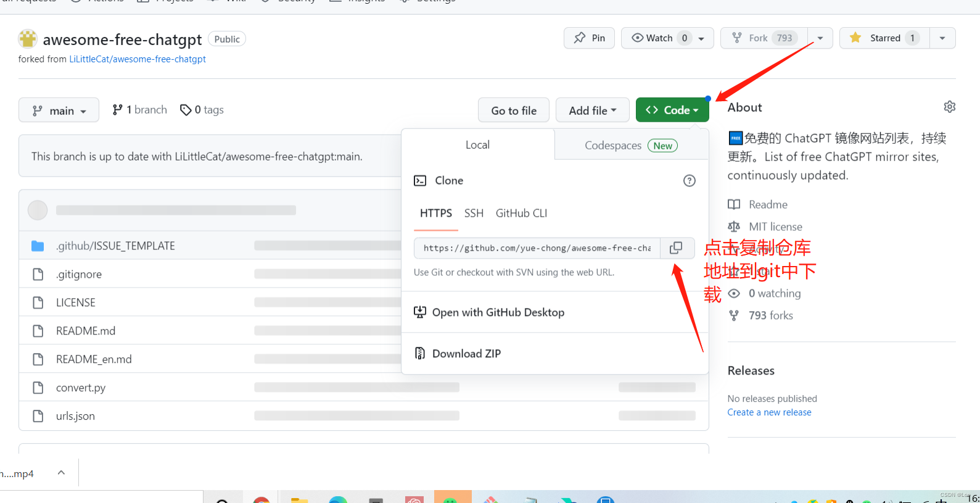
Task: Click the file icon beside convert.py
Action: tap(38, 388)
